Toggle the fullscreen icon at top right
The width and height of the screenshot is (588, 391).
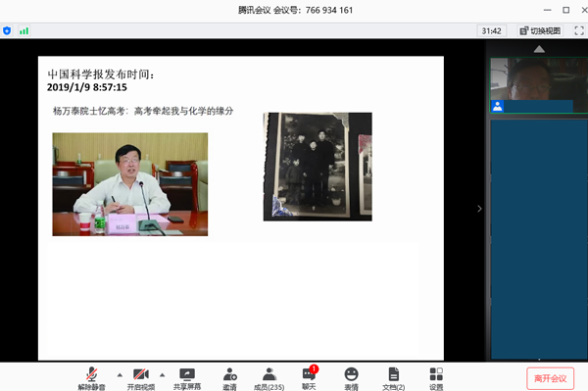point(579,30)
